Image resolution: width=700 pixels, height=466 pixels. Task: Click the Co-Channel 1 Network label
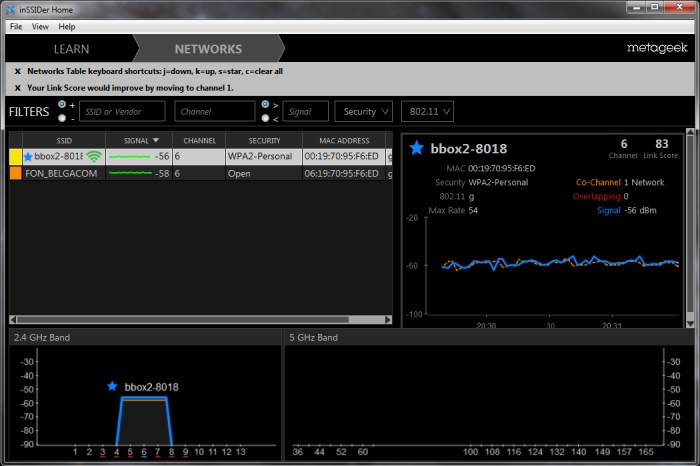(x=620, y=182)
